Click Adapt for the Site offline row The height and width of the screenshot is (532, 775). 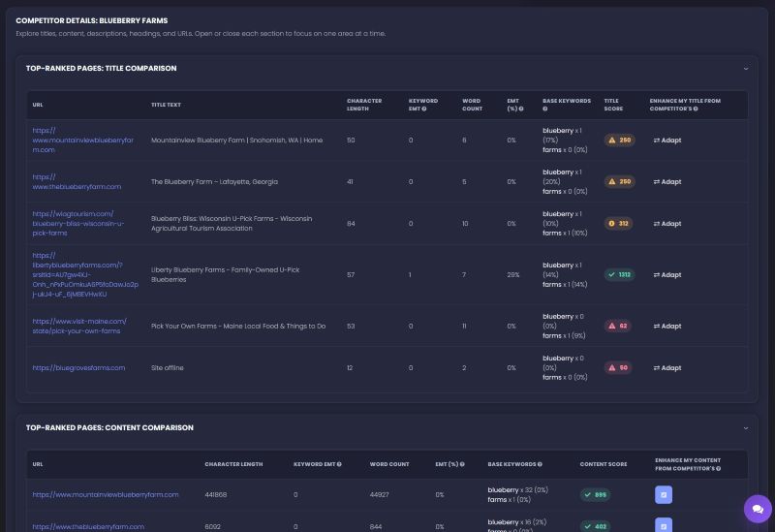(667, 368)
